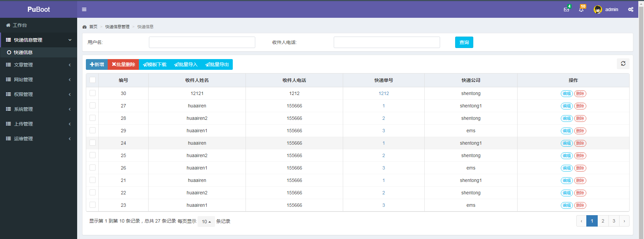The image size is (644, 239).
Task: Click the 批量删除 button
Action: (x=123, y=64)
